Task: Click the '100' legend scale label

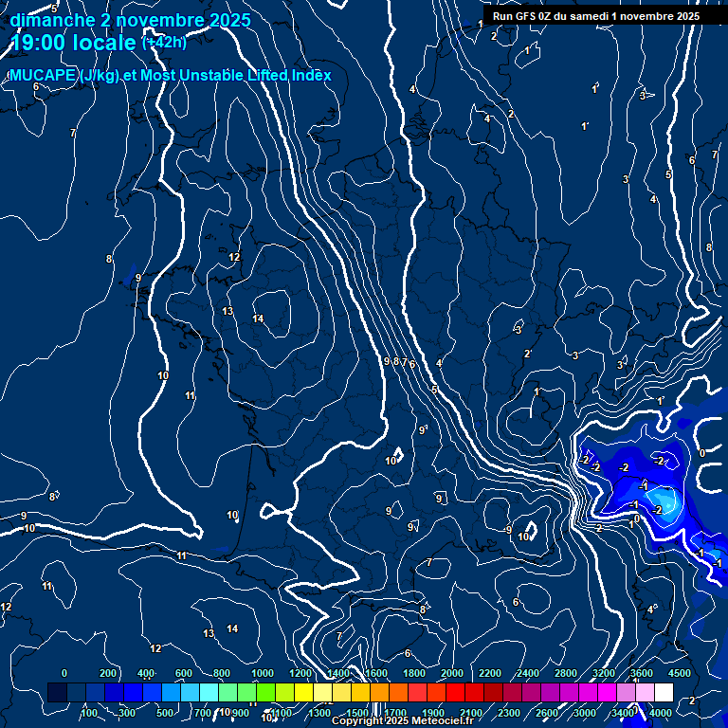Action: (x=89, y=713)
